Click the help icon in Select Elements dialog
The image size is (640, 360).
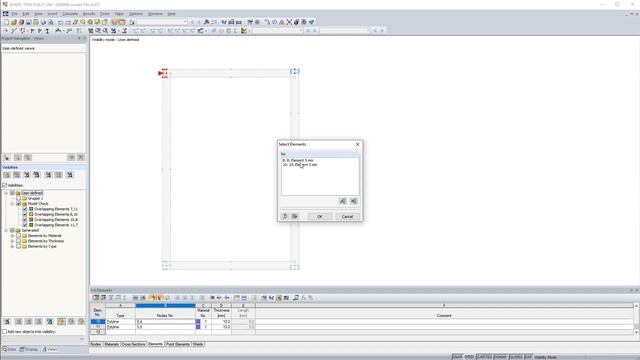point(284,216)
